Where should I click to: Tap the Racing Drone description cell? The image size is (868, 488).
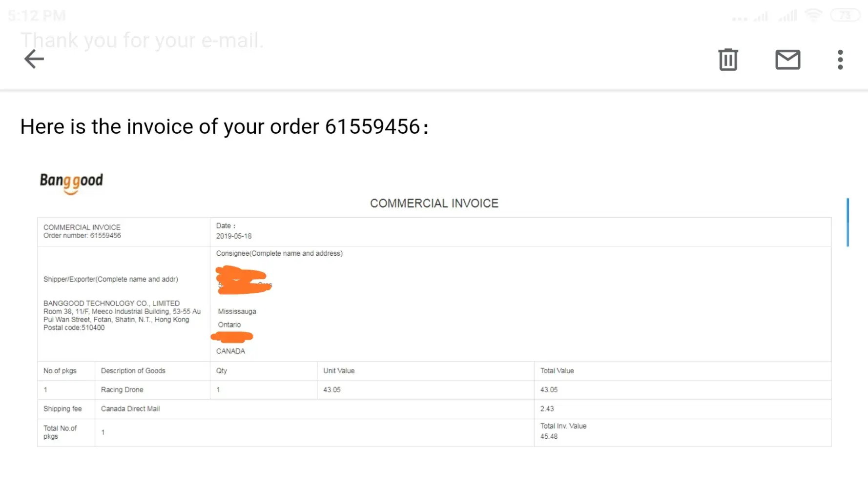click(122, 390)
